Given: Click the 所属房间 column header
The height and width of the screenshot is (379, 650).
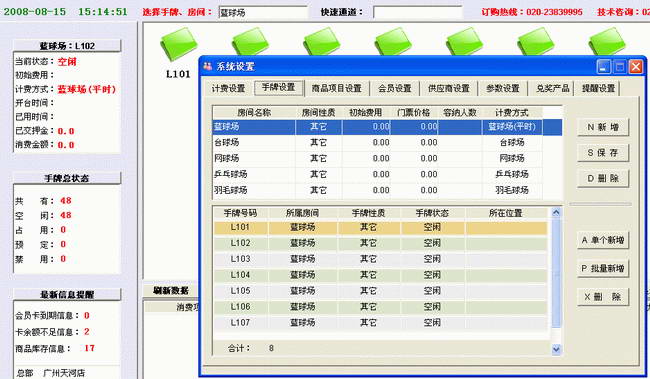Looking at the screenshot, I should coord(303,213).
